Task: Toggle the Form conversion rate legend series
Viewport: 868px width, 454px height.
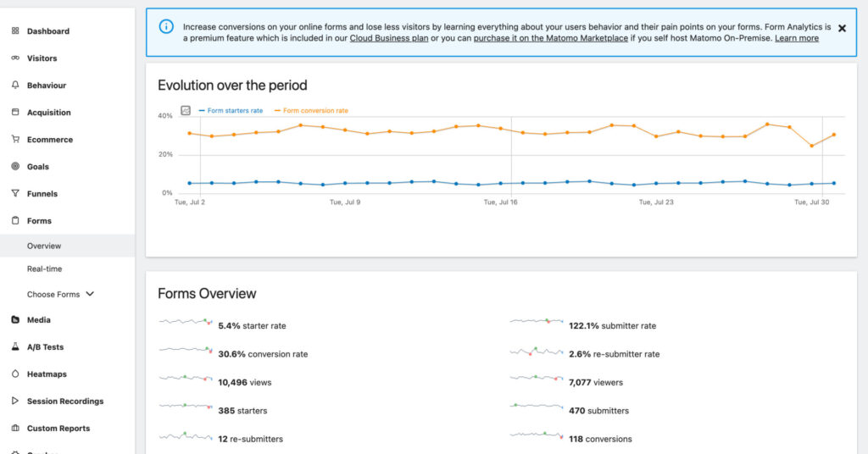Action: pos(314,111)
